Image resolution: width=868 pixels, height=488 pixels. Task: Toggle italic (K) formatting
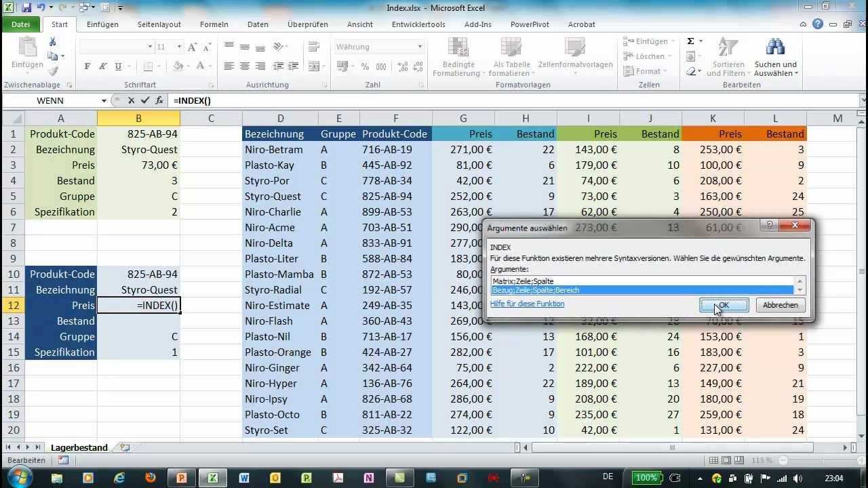click(x=102, y=66)
